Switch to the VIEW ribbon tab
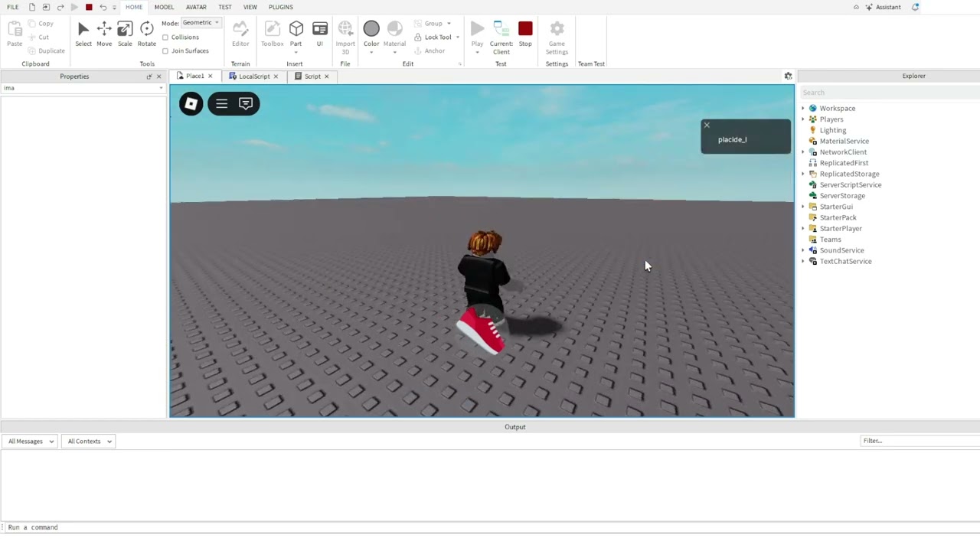Viewport: 980px width, 551px height. pos(250,7)
